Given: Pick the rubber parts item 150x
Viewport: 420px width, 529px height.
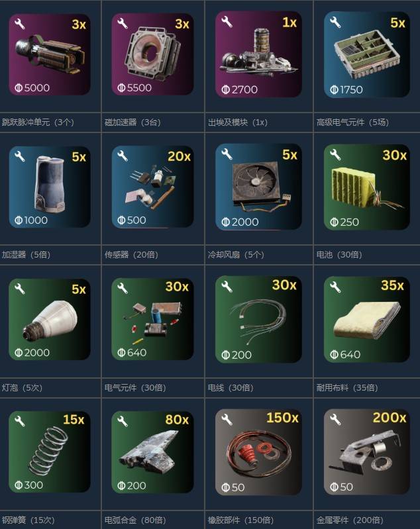Looking at the screenshot, I should click(258, 452).
